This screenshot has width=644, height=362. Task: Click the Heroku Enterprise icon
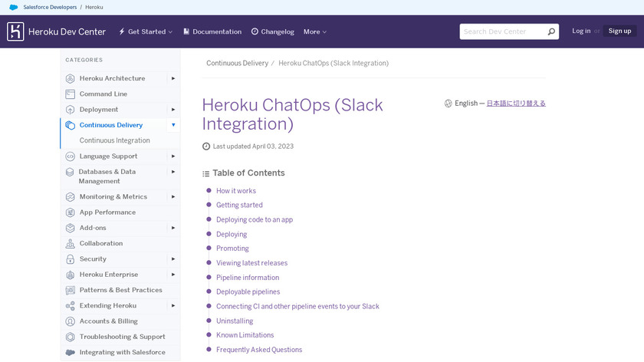71,275
